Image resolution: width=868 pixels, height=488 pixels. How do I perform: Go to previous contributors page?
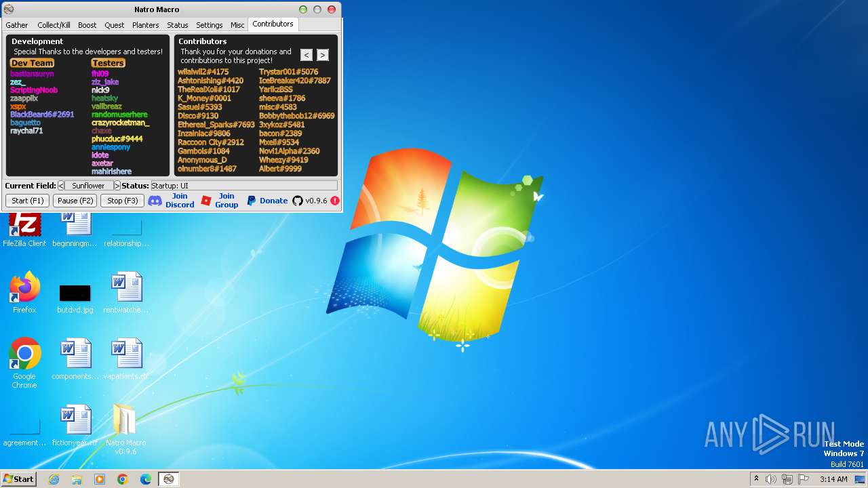307,56
